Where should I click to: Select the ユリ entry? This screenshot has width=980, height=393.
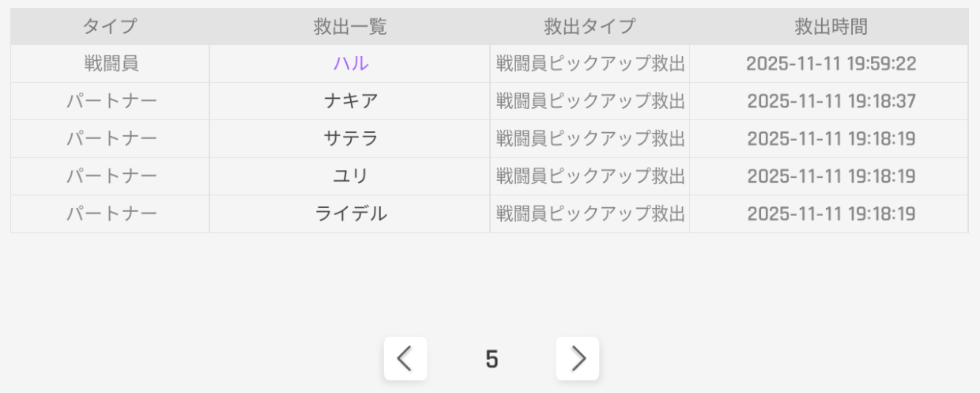click(x=350, y=176)
